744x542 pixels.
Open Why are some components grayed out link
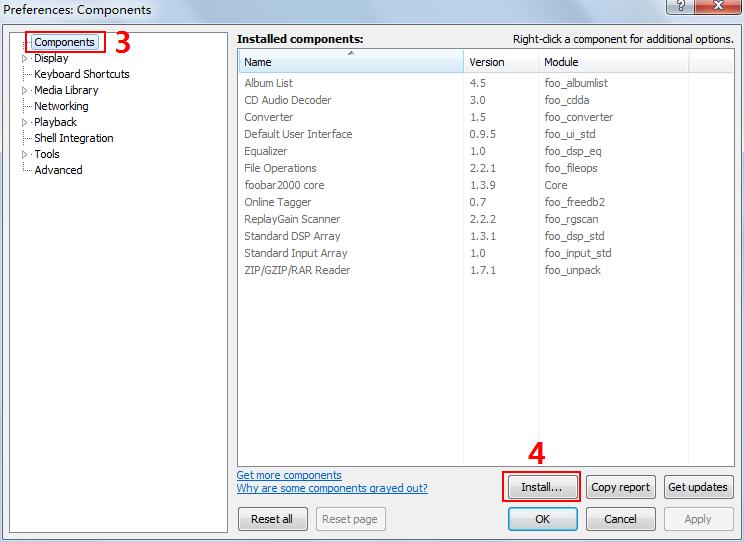[x=332, y=488]
